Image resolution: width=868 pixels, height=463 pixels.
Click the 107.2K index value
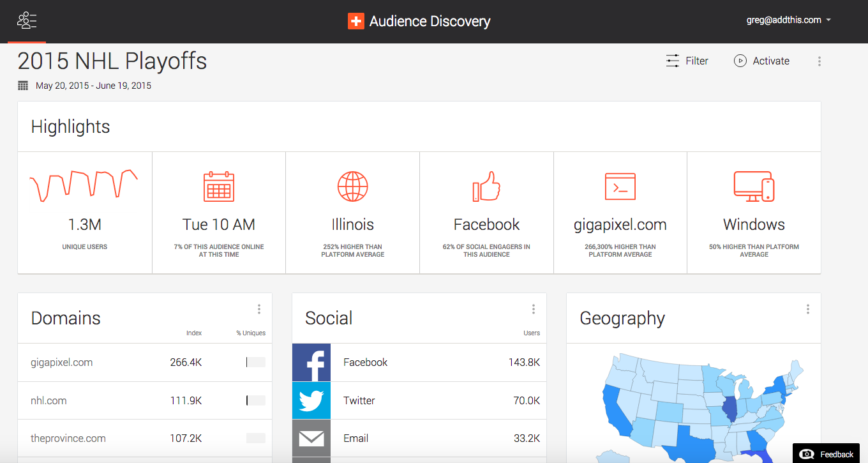[186, 438]
